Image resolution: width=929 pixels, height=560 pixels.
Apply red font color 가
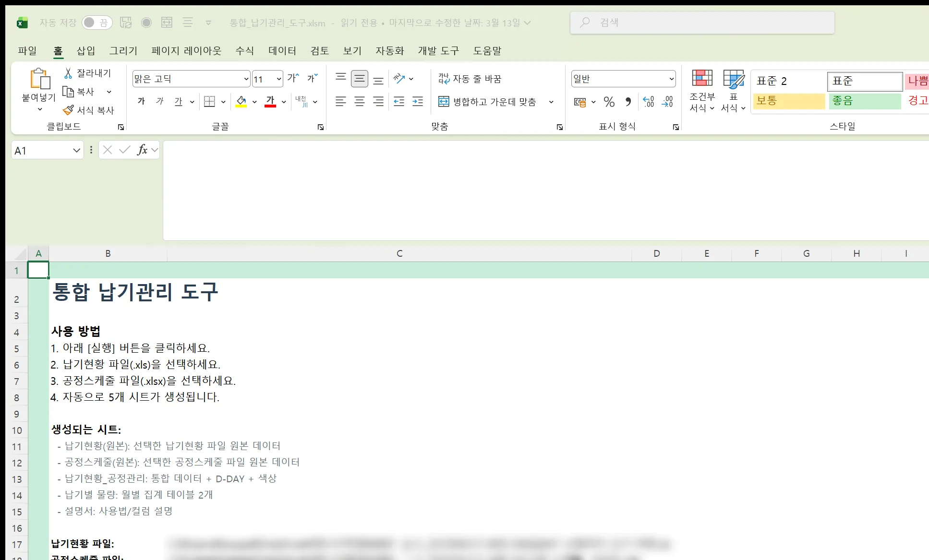tap(270, 101)
